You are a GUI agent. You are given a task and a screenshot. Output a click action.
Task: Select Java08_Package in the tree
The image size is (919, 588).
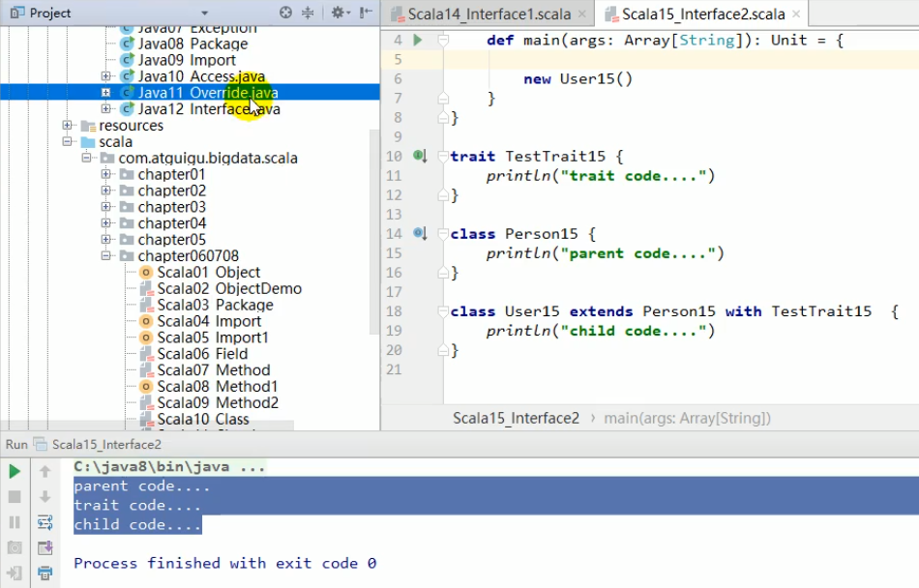coord(193,44)
